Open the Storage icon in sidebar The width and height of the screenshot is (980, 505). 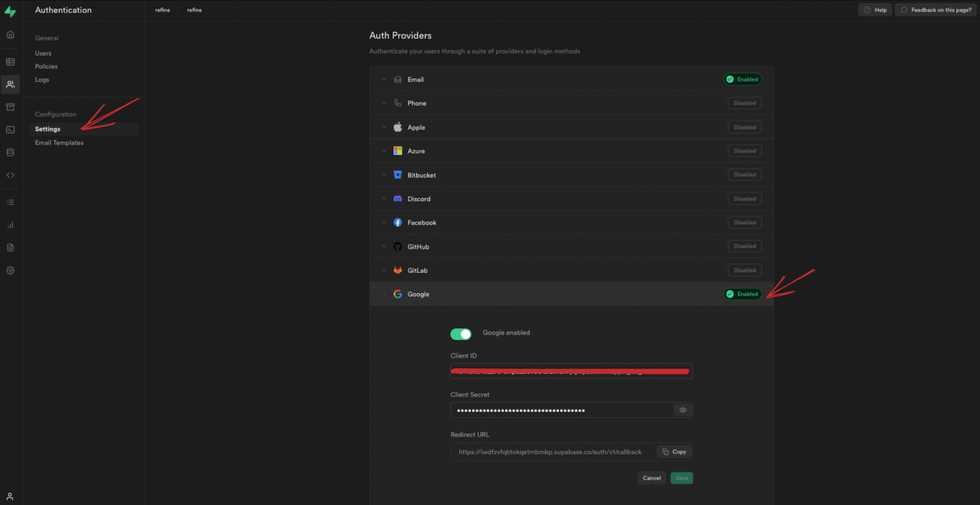pyautogui.click(x=10, y=107)
